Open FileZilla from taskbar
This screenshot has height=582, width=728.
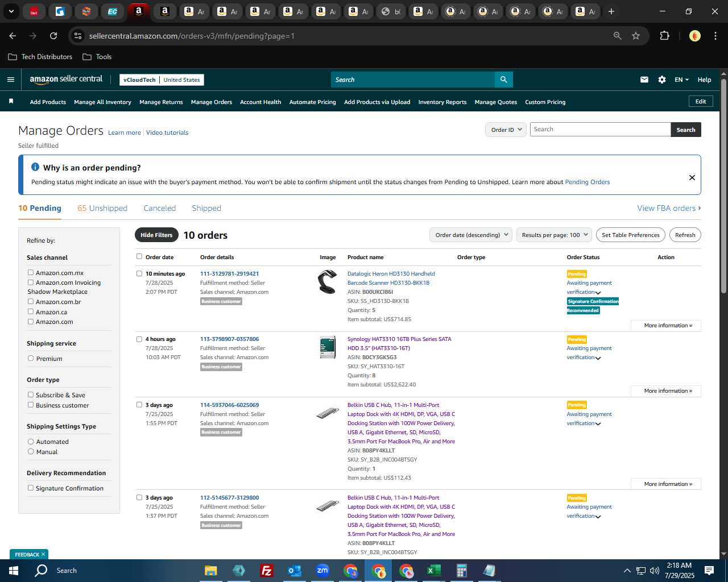coord(266,571)
